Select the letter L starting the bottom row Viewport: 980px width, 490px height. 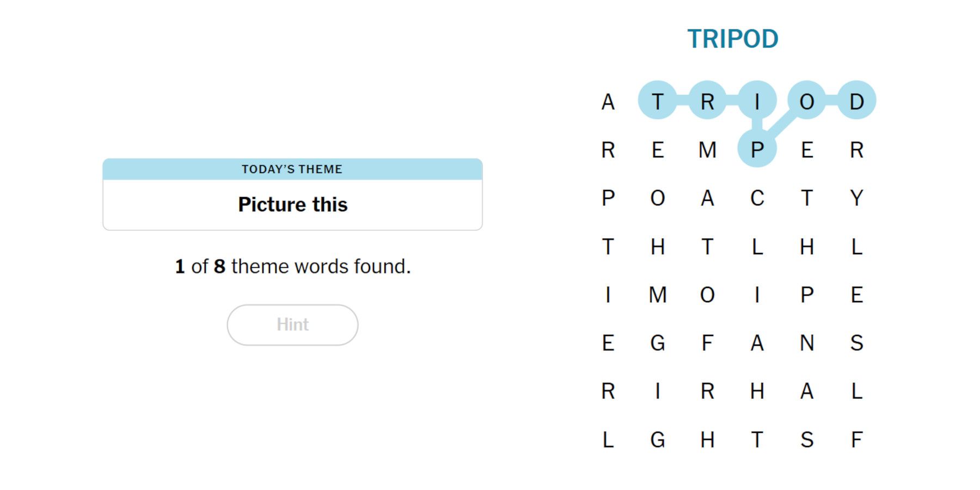click(608, 440)
